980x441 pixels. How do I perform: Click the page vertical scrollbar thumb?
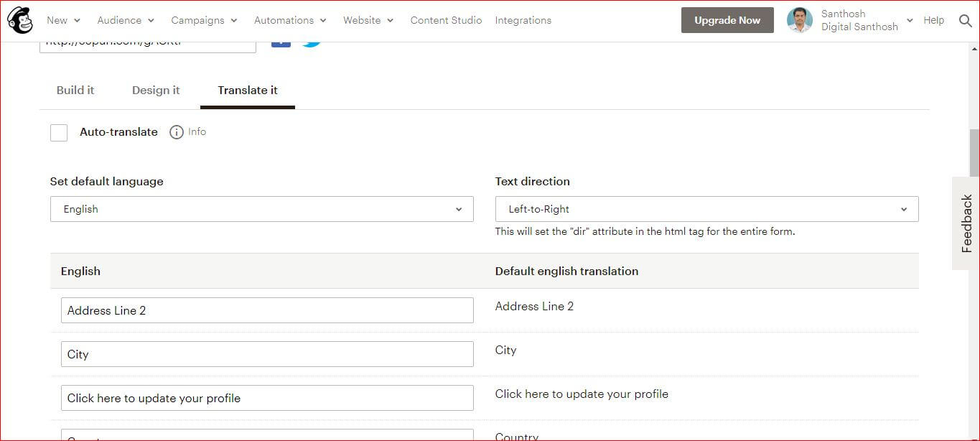click(974, 152)
